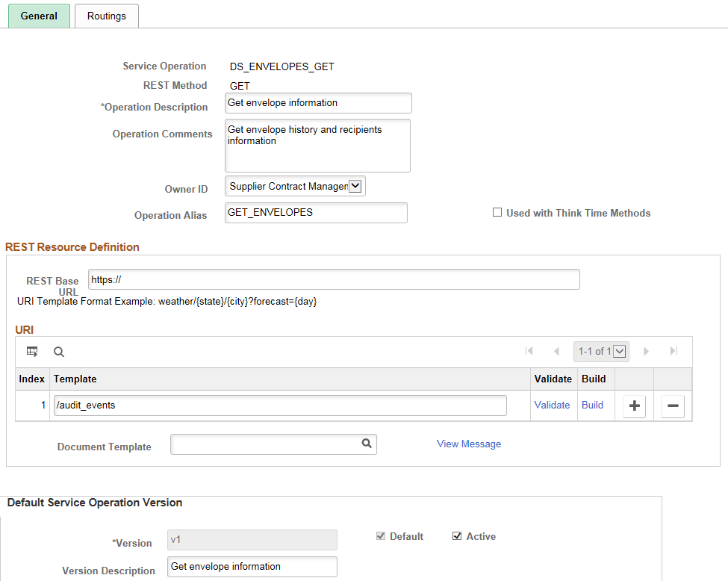Add a URI row with the plus button
This screenshot has height=581, width=728.
coord(634,406)
